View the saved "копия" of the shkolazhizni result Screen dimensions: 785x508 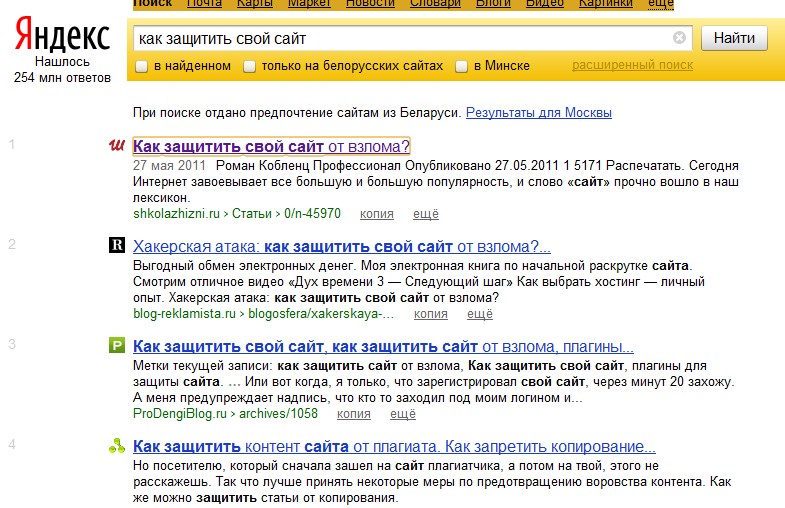pyautogui.click(x=376, y=214)
